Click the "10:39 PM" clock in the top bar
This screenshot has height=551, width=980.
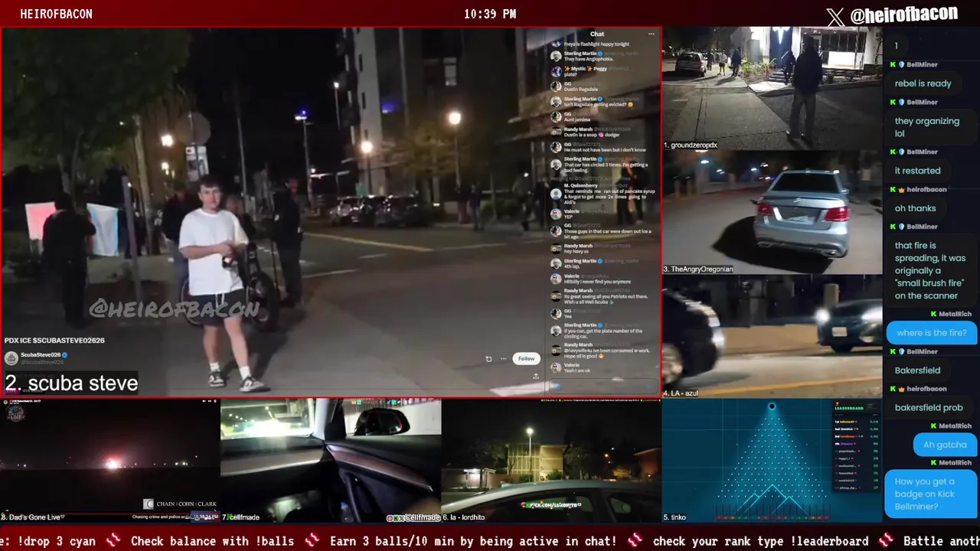pos(490,15)
